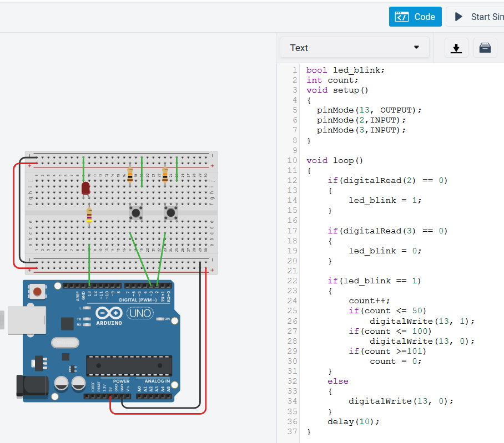Click 'if(count <= 50)' line

click(x=387, y=310)
